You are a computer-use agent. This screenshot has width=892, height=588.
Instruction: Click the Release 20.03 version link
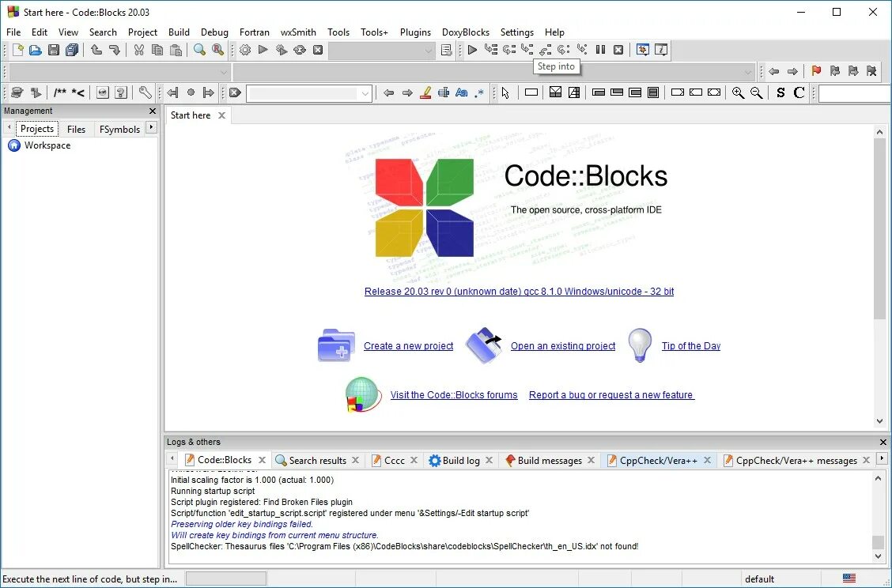pyautogui.click(x=519, y=291)
